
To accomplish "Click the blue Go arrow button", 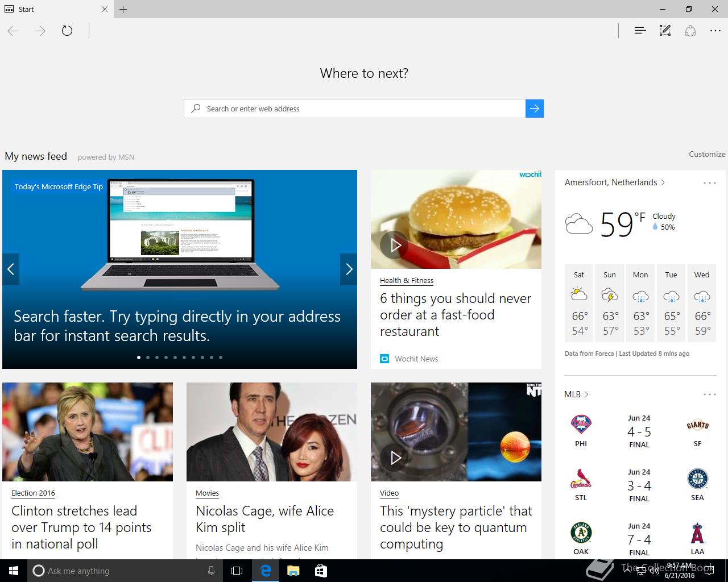I will click(535, 109).
